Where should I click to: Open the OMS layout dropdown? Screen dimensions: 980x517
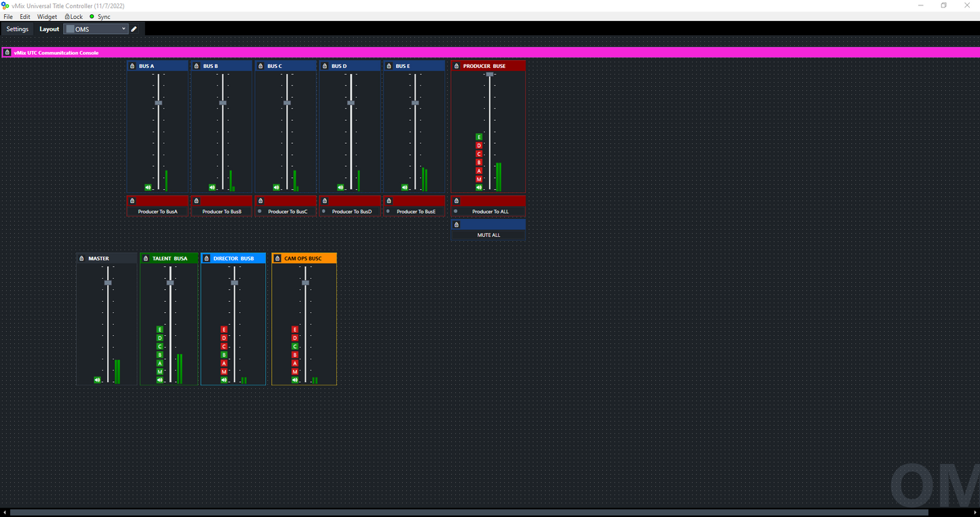point(123,29)
